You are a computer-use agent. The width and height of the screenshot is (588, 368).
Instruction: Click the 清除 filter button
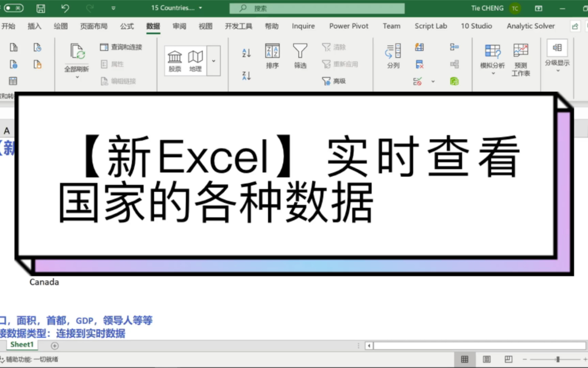click(334, 47)
